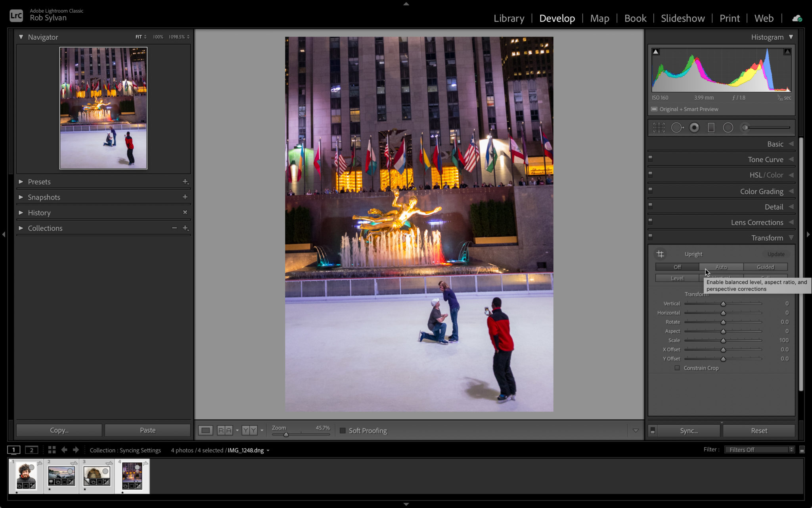The height and width of the screenshot is (508, 812).
Task: Switch to the Library module
Action: [509, 18]
